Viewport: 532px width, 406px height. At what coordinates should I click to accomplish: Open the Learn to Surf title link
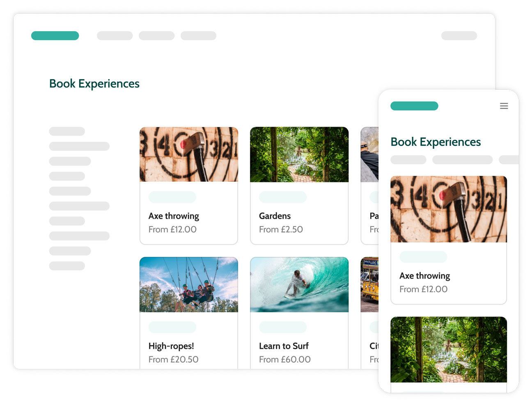click(x=284, y=346)
